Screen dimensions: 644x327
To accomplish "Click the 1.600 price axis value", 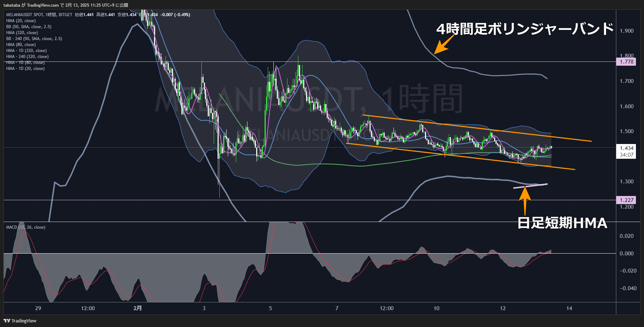I will (x=626, y=106).
